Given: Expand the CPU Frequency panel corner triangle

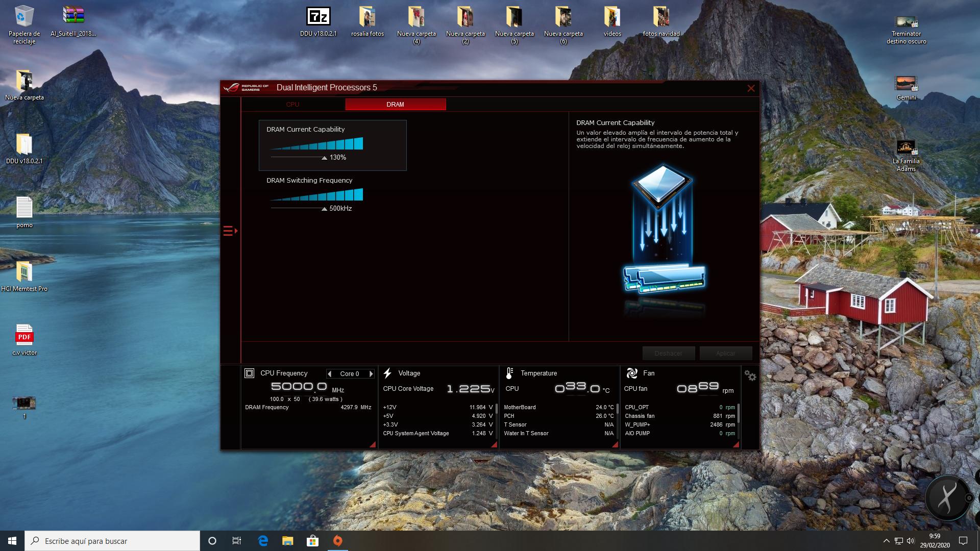Looking at the screenshot, I should tap(373, 445).
